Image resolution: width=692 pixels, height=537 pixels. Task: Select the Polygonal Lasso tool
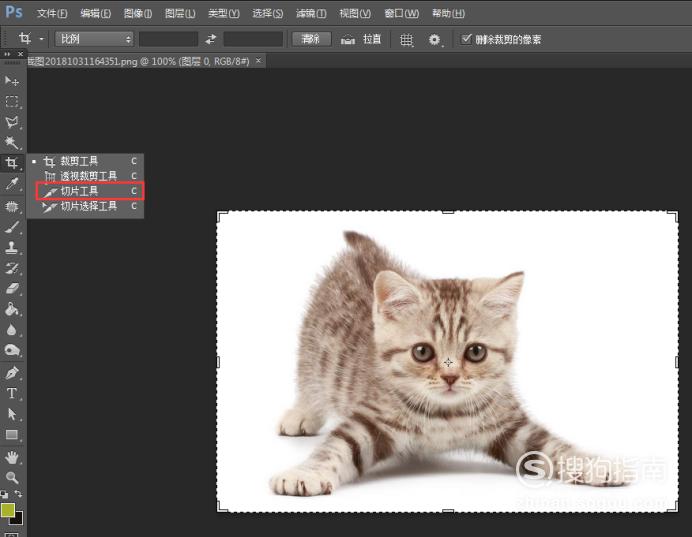coord(12,122)
